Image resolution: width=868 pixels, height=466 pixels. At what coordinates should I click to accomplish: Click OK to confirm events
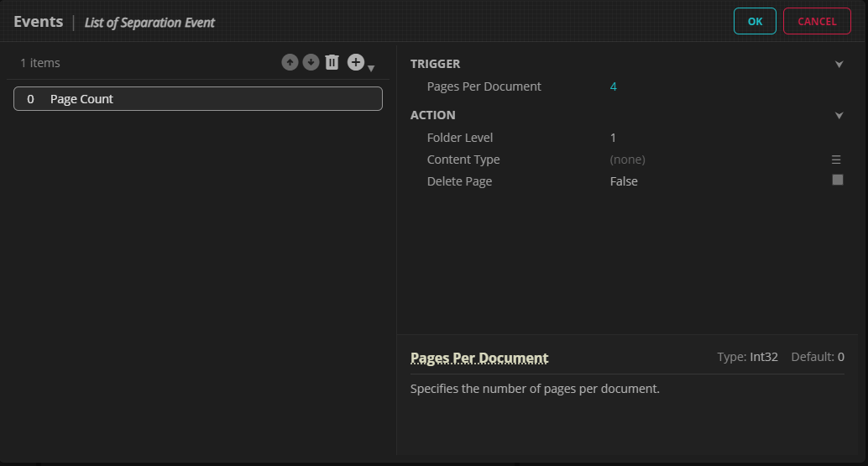(755, 21)
